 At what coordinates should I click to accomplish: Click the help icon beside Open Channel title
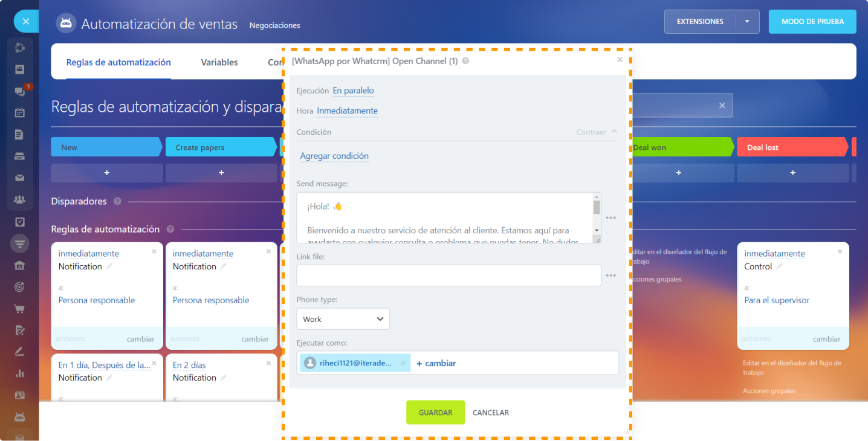465,61
